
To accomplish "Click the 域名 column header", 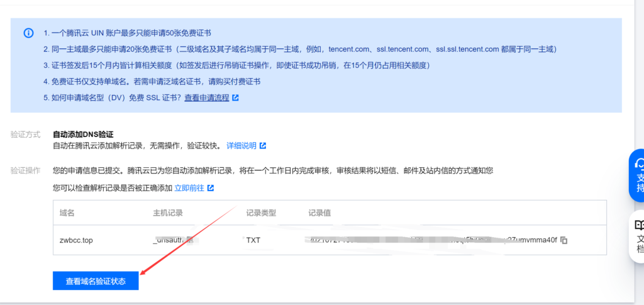I will [67, 213].
